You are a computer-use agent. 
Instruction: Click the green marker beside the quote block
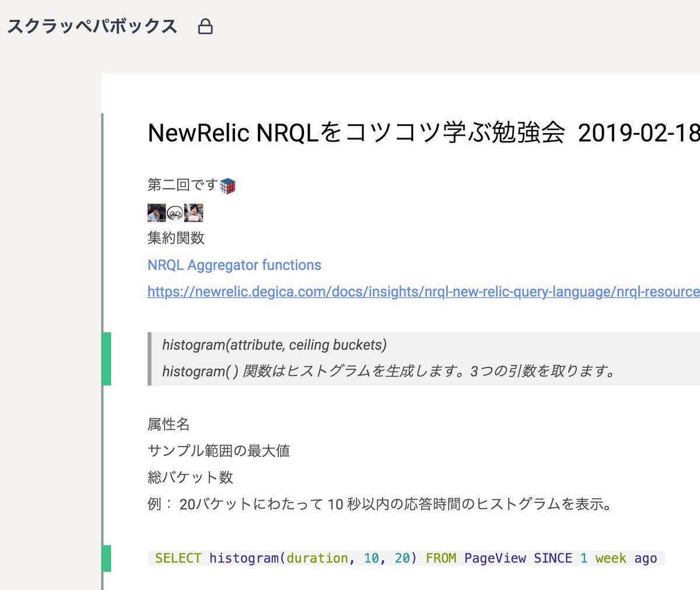[107, 359]
